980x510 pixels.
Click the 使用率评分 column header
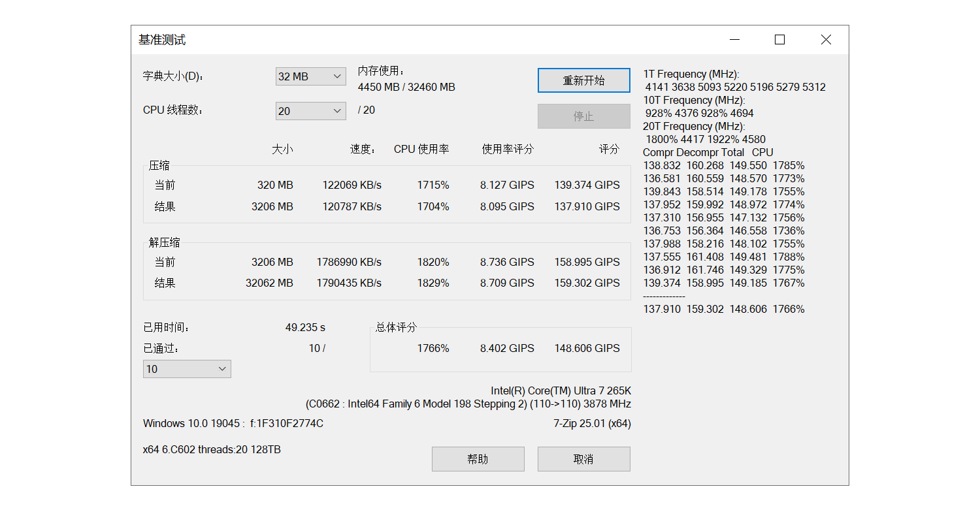point(508,149)
